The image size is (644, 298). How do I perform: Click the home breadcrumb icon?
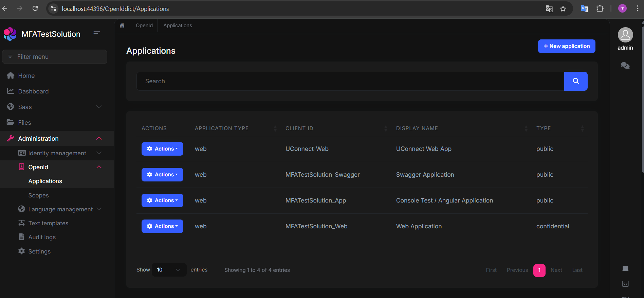[122, 25]
